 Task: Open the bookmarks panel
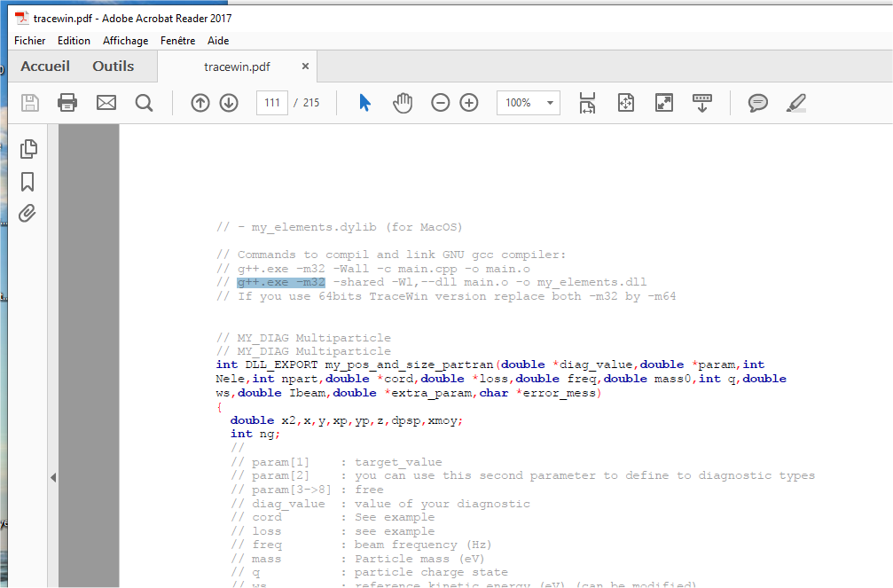pos(27,181)
